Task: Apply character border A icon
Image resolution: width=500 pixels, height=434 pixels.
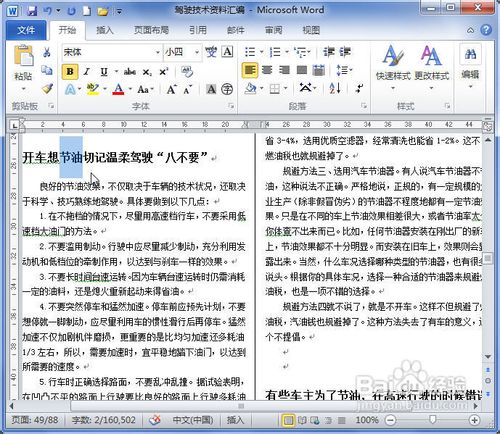Action: click(x=227, y=52)
